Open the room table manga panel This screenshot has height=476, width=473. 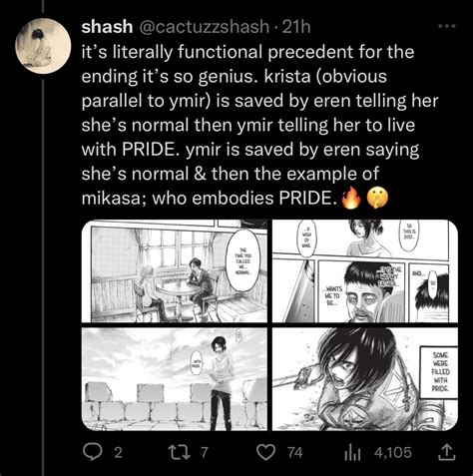coord(175,271)
